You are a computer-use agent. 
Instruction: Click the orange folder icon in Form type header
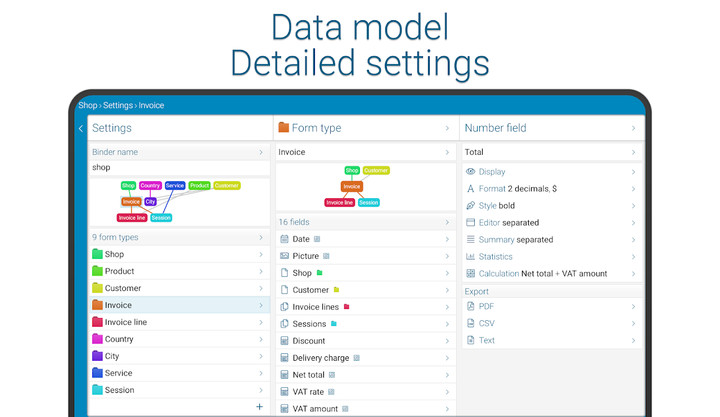(x=284, y=128)
